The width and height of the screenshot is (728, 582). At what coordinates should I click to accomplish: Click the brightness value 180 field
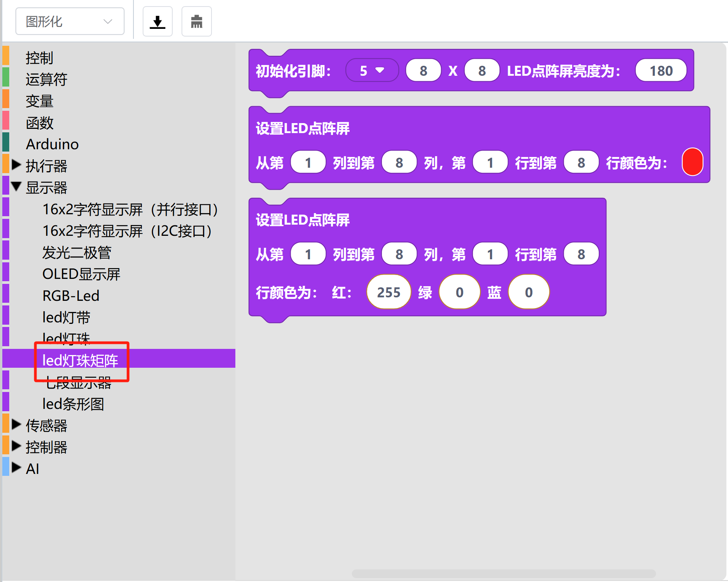[661, 70]
